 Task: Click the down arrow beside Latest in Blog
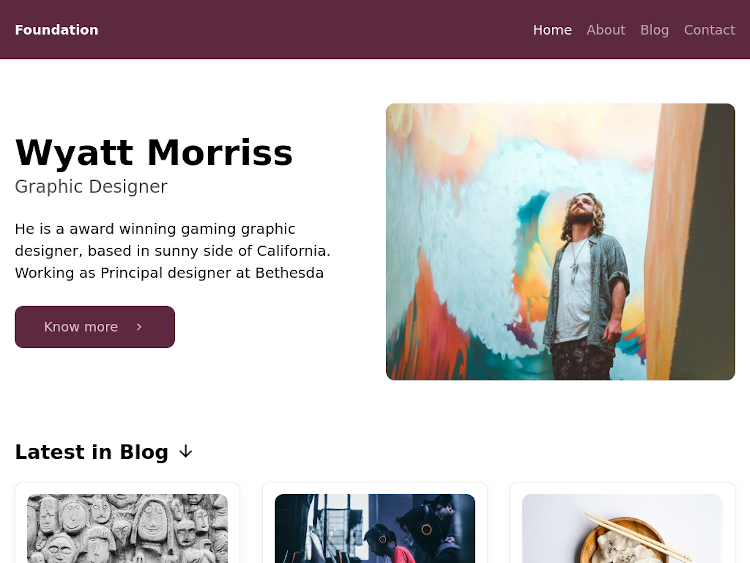tap(186, 452)
